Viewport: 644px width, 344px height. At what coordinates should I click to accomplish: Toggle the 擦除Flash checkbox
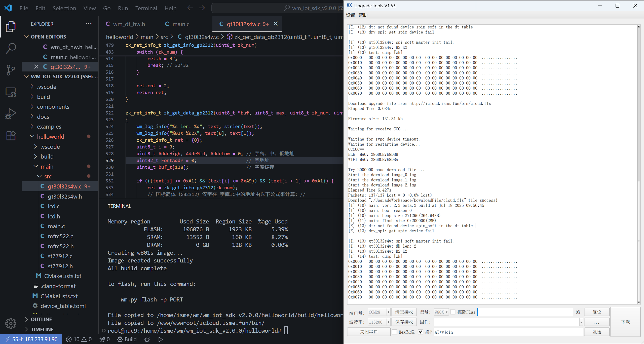(x=453, y=312)
